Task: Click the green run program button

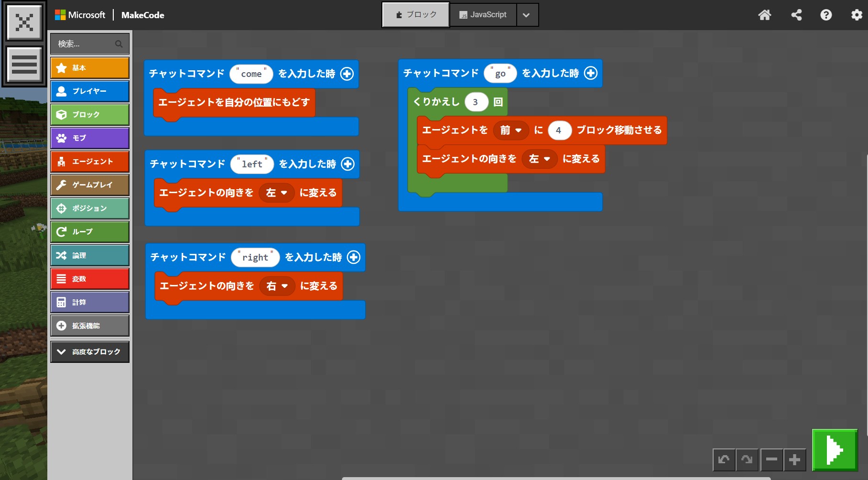Action: [835, 450]
